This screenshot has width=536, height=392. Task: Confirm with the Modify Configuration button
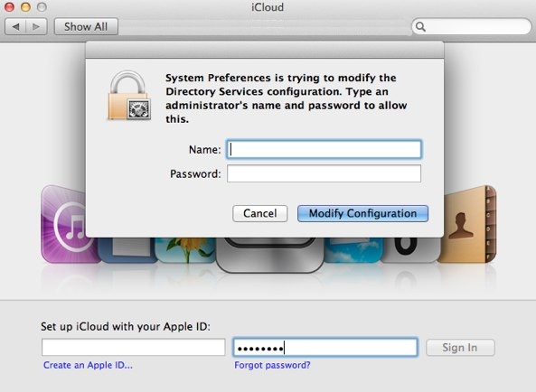(x=362, y=213)
